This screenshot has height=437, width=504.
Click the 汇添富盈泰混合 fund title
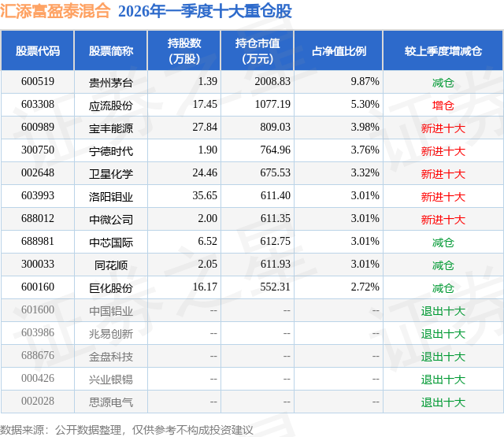pyautogui.click(x=55, y=10)
